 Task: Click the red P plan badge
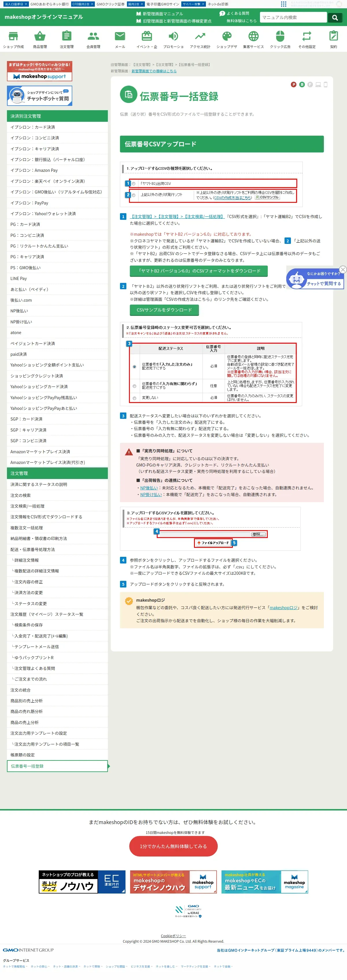293,84
